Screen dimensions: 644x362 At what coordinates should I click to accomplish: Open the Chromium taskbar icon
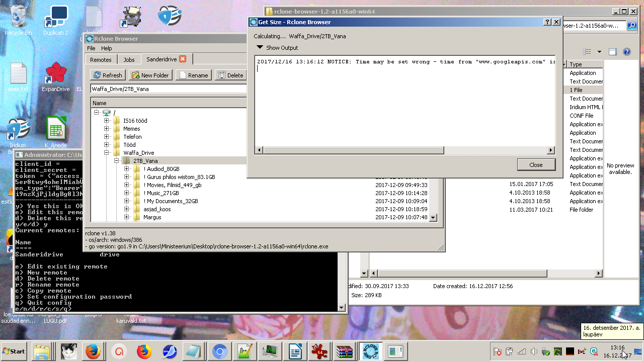[x=219, y=351]
